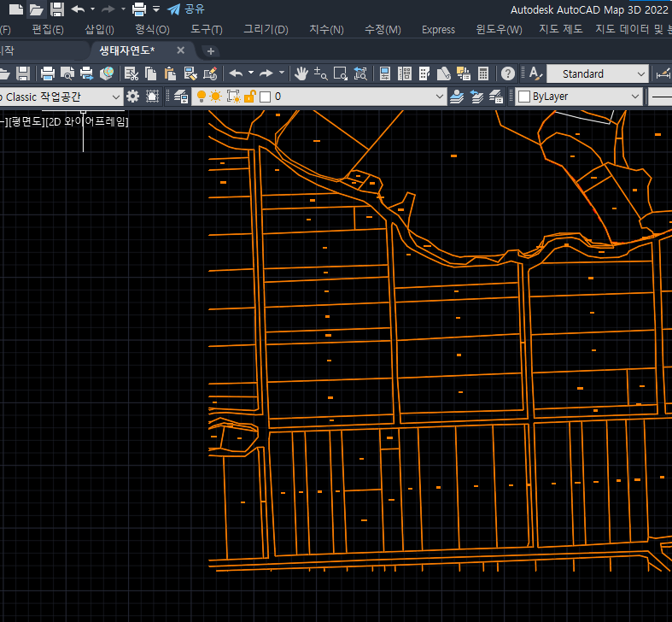
Task: Open the Classic workspace dropdown
Action: 115,97
